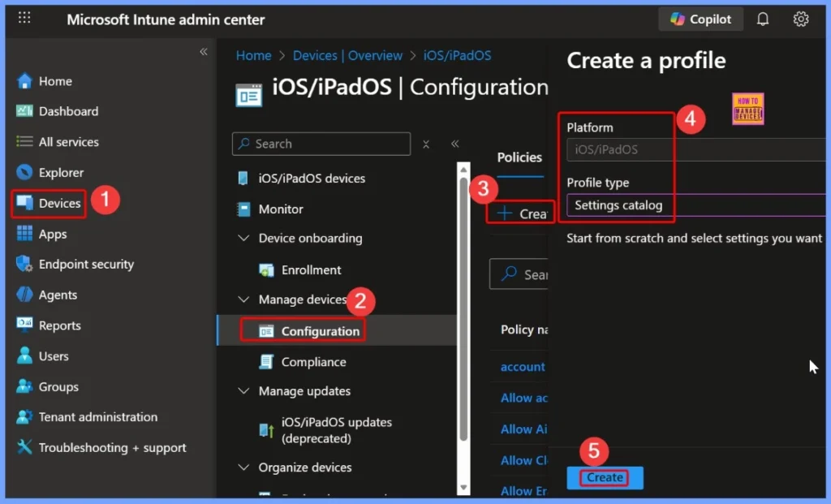Open the app launcher grid icon
Viewport: 831px width, 504px height.
click(x=24, y=18)
